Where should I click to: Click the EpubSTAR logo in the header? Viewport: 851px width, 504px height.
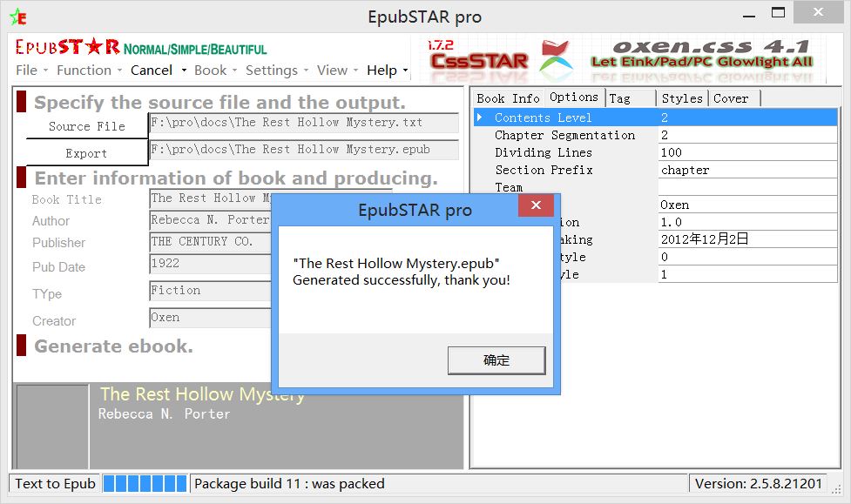pyautogui.click(x=67, y=47)
